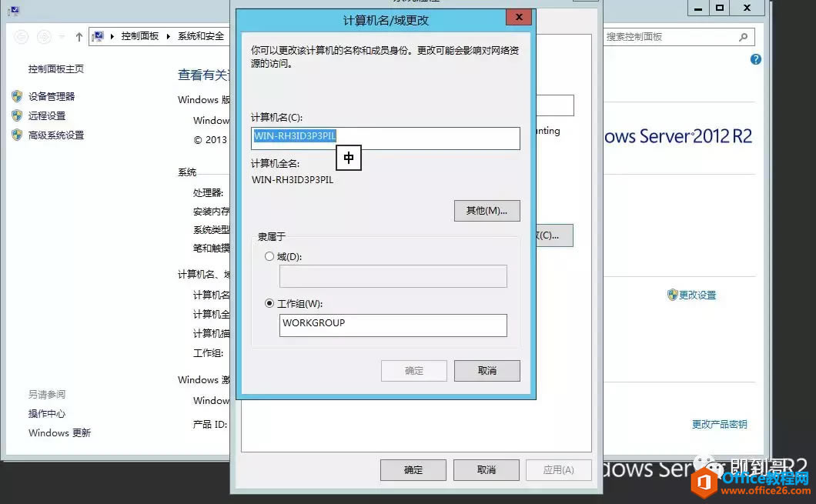
Task: Open Windows 更新 link
Action: 60,432
